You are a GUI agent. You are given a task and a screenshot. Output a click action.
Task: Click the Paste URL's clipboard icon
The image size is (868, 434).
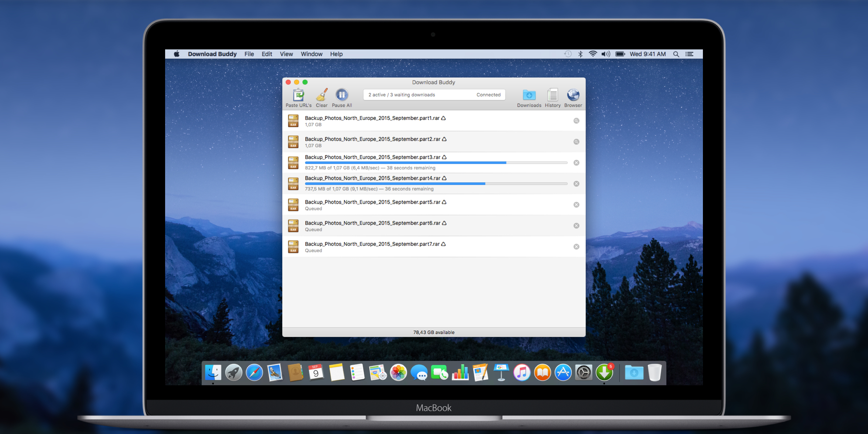point(298,95)
